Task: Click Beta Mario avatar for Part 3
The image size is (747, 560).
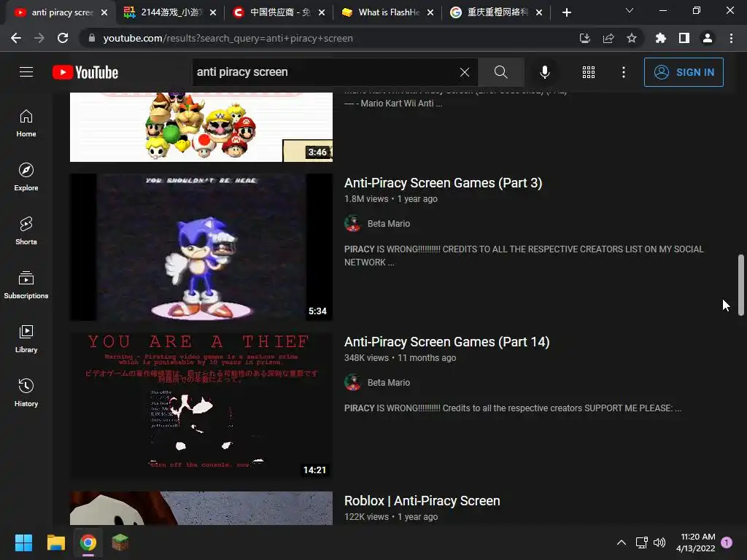Action: point(352,223)
